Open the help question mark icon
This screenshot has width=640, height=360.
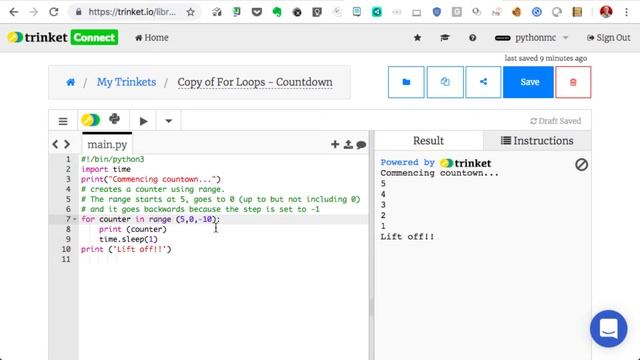472,38
